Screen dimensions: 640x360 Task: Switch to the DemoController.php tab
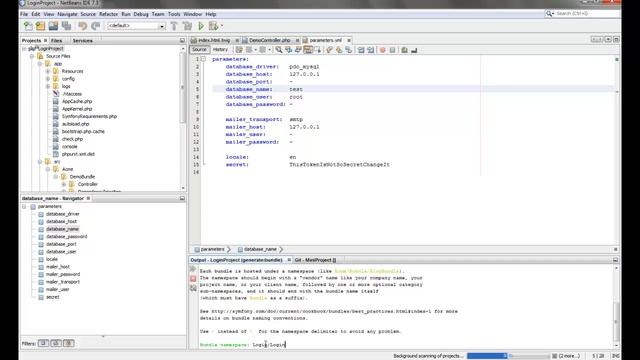[269, 40]
